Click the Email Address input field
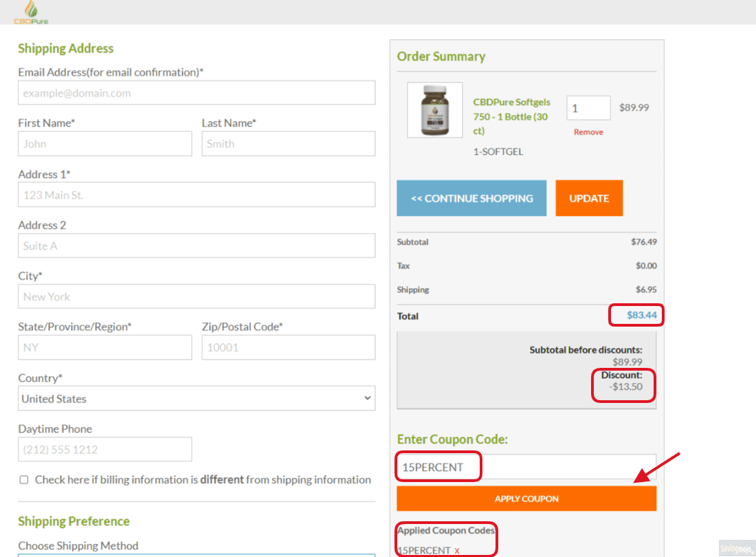 click(x=197, y=93)
